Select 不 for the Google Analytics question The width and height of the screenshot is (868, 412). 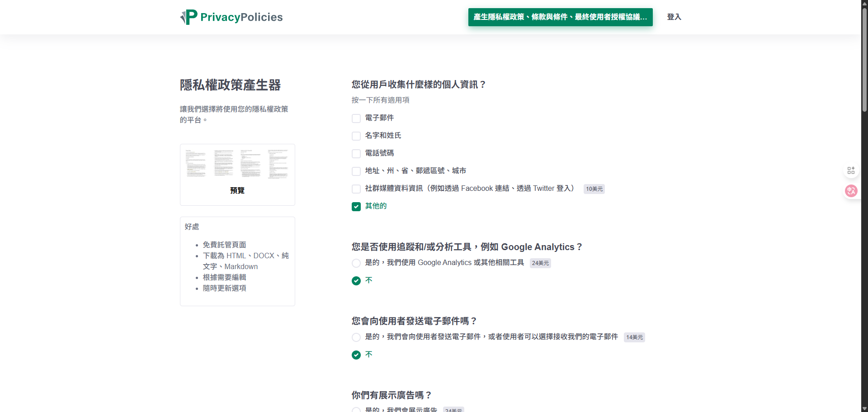pyautogui.click(x=356, y=280)
